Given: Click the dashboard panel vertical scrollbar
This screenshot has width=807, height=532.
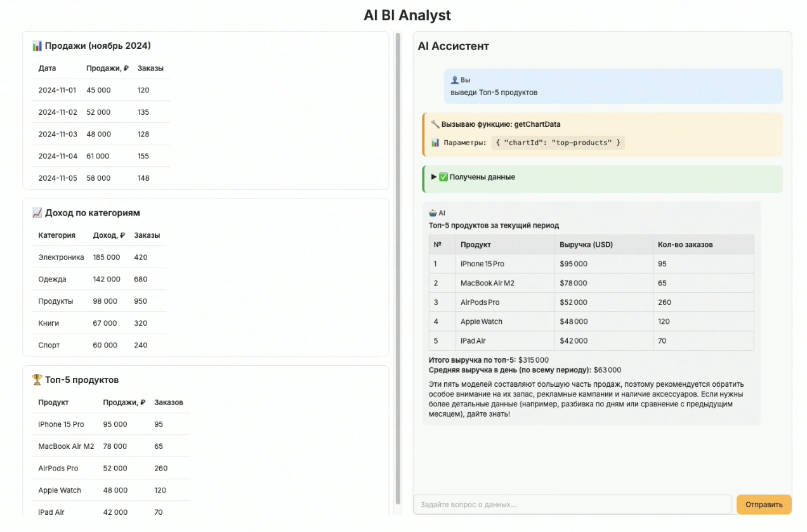Looking at the screenshot, I should pyautogui.click(x=398, y=266).
